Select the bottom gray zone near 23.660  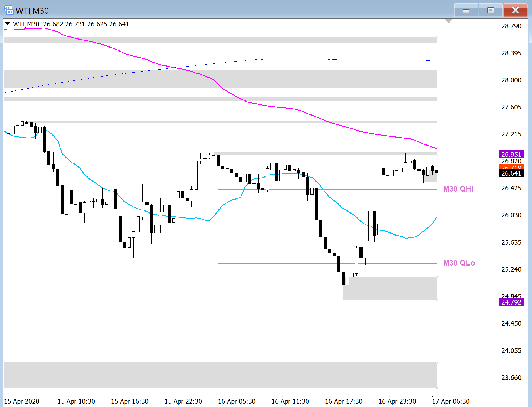pyautogui.click(x=220, y=375)
